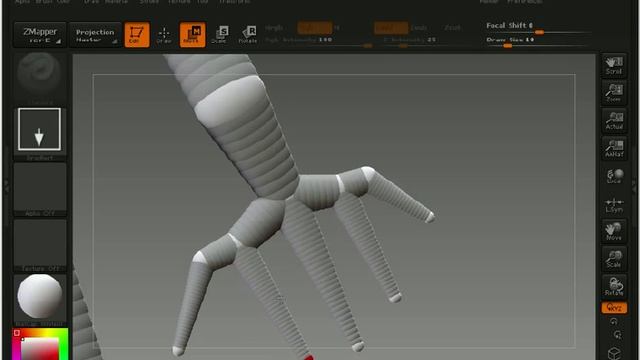Open the Alpha Off selector

(x=40, y=189)
